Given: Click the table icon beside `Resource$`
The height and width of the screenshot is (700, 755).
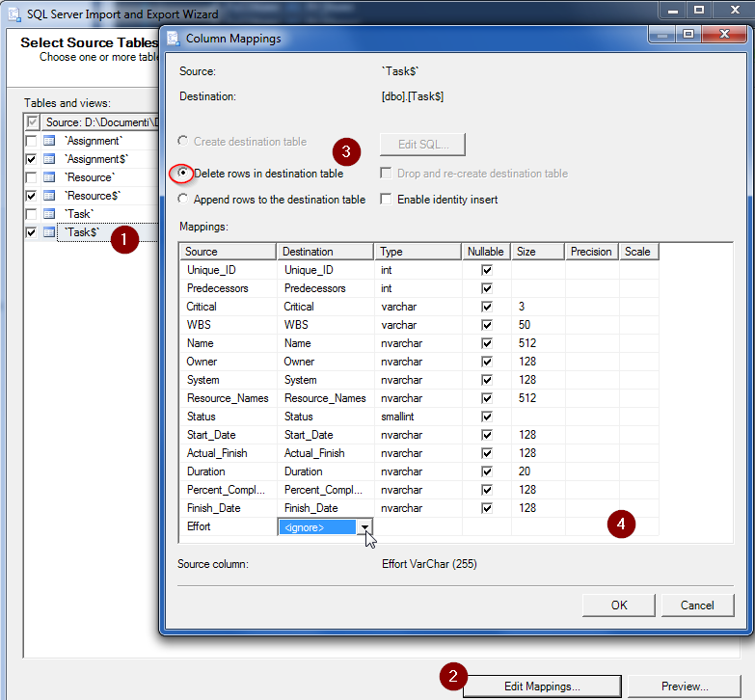Looking at the screenshot, I should [x=49, y=196].
